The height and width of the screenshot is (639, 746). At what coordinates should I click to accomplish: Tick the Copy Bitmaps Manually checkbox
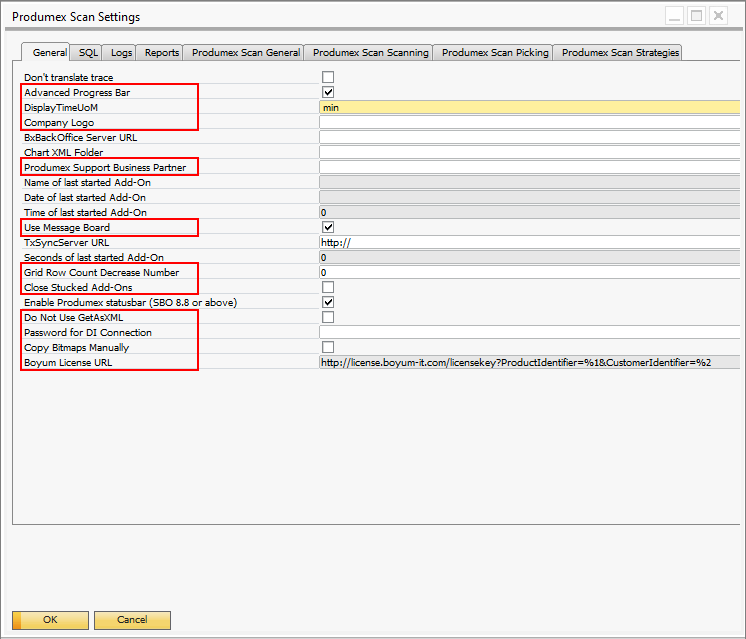tap(328, 347)
